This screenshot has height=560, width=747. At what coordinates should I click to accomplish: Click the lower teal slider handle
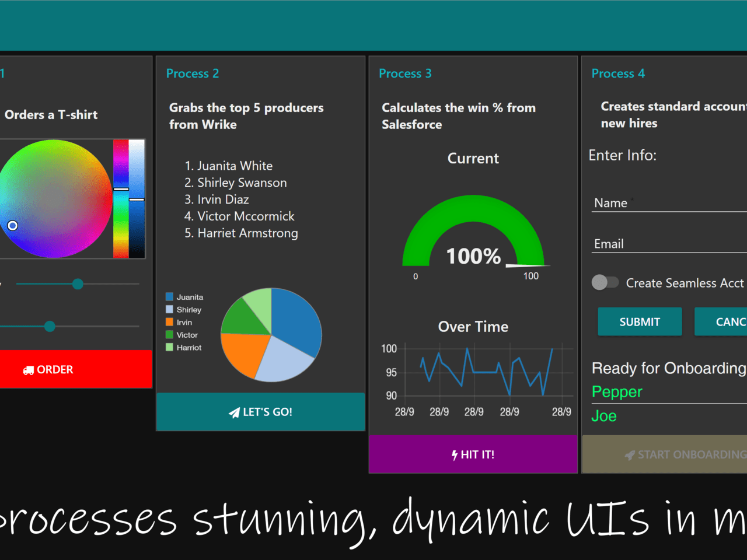pos(50,326)
